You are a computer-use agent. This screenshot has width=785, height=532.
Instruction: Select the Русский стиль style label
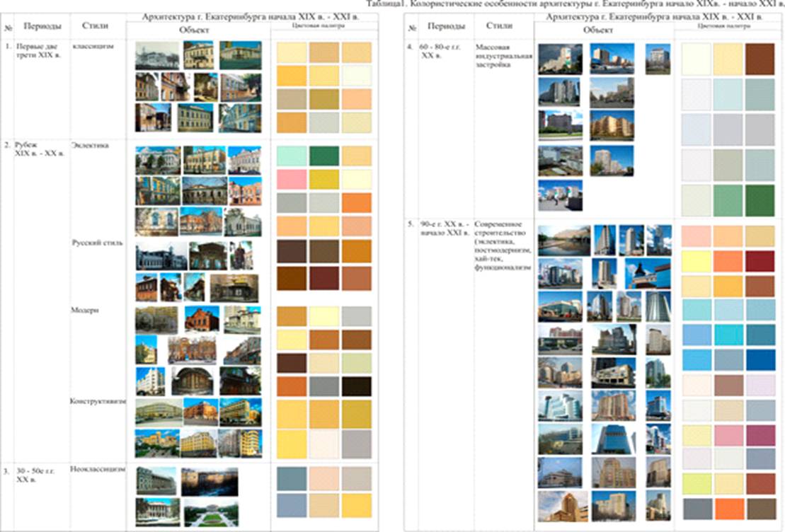[x=98, y=243]
